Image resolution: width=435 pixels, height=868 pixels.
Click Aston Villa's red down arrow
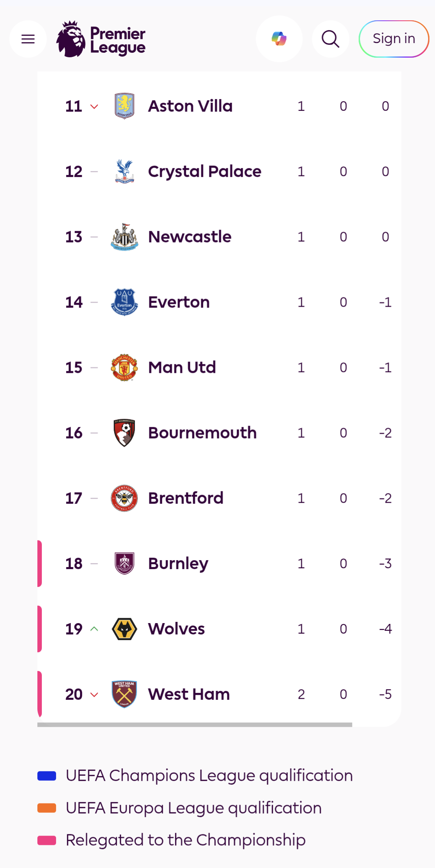click(x=94, y=107)
